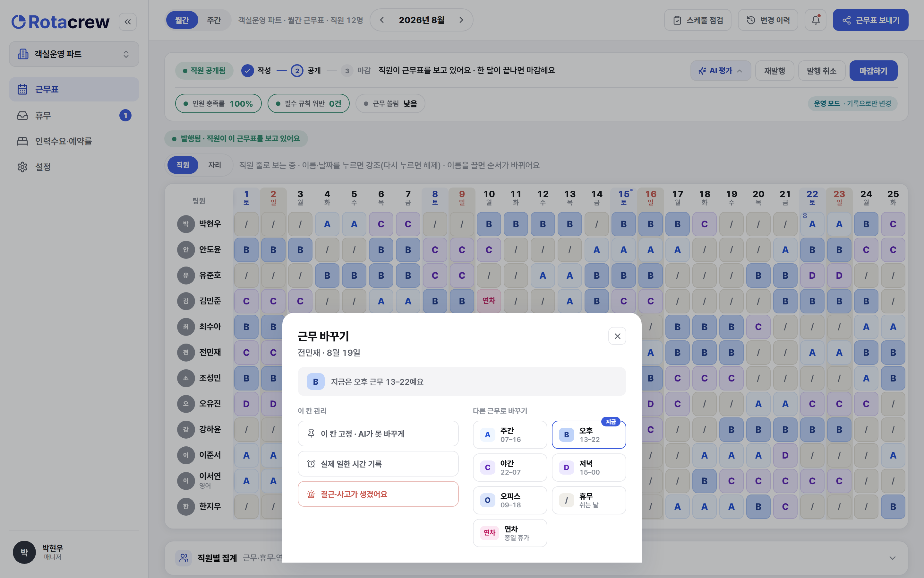Open the 휴무 sidebar item

(x=74, y=116)
